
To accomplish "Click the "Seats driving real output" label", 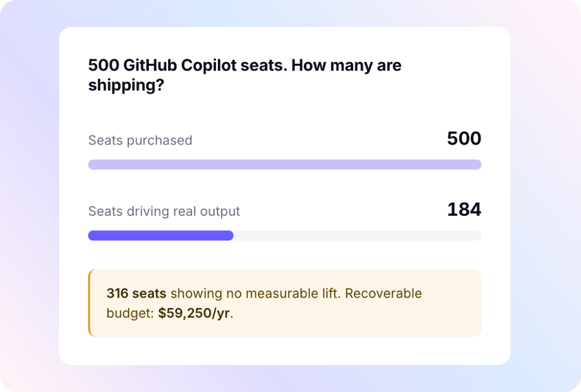I will [164, 211].
